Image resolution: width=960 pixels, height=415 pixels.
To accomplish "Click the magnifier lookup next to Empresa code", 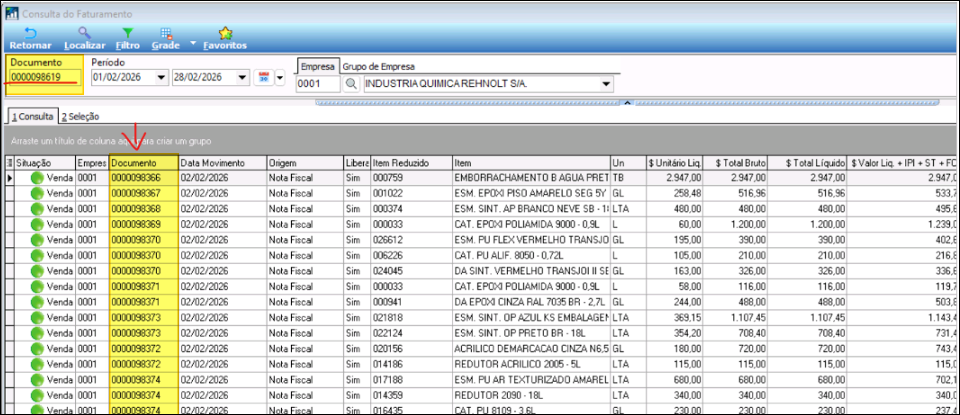I will pyautogui.click(x=351, y=84).
